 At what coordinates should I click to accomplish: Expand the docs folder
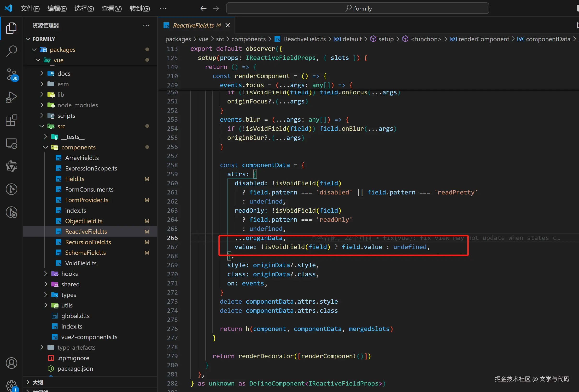pyautogui.click(x=42, y=74)
